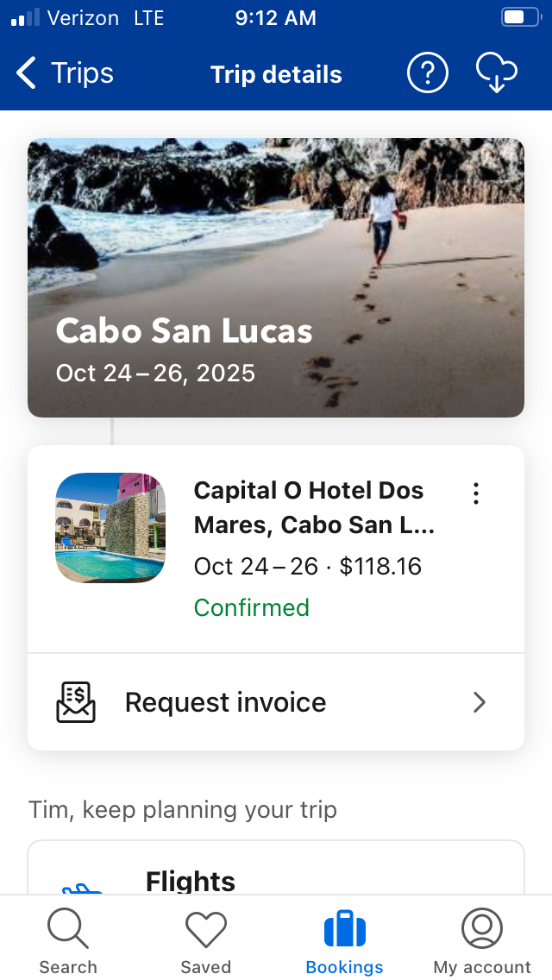
Task: Tap the Search magnifying glass icon
Action: 67,928
